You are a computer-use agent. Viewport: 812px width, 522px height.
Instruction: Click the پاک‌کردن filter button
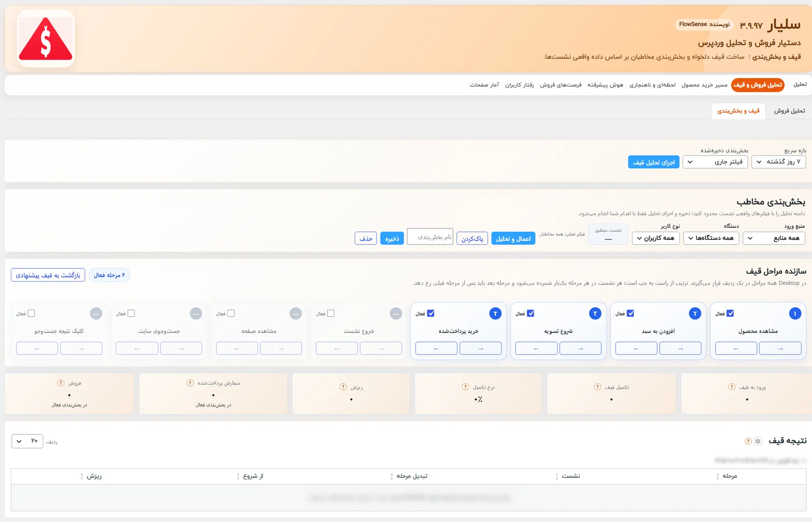coord(472,238)
